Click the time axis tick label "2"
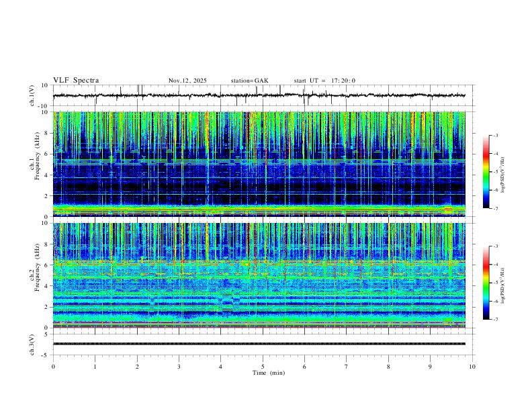 click(137, 367)
